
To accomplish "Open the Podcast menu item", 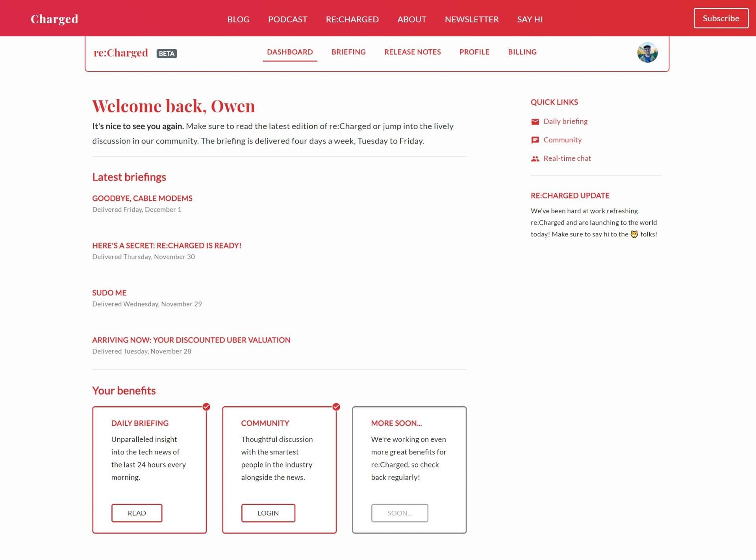I will (x=287, y=19).
